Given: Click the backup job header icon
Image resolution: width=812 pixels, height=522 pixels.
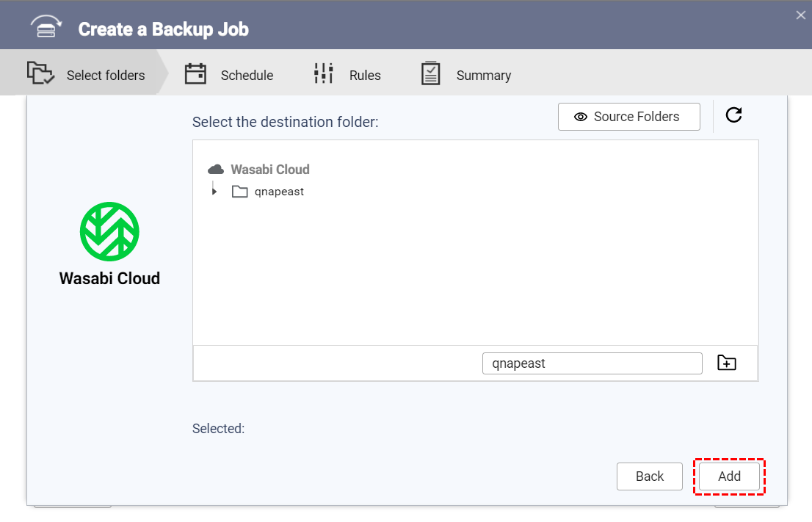Looking at the screenshot, I should (46, 27).
